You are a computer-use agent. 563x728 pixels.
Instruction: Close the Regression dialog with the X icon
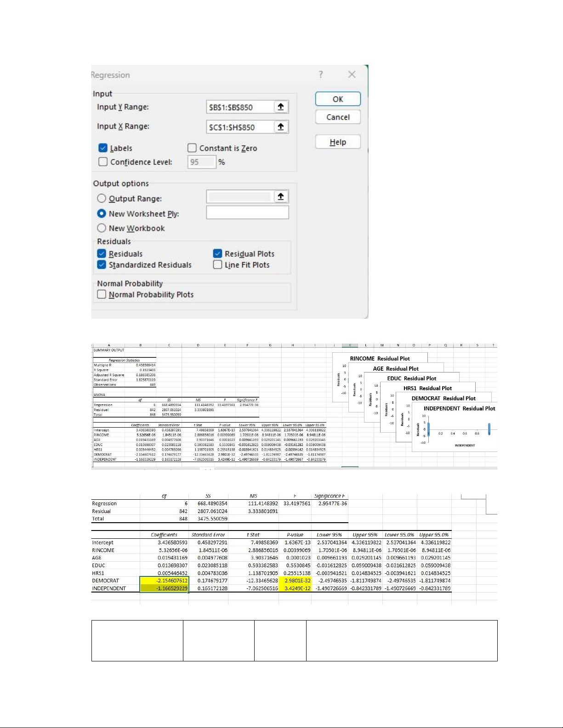(352, 74)
